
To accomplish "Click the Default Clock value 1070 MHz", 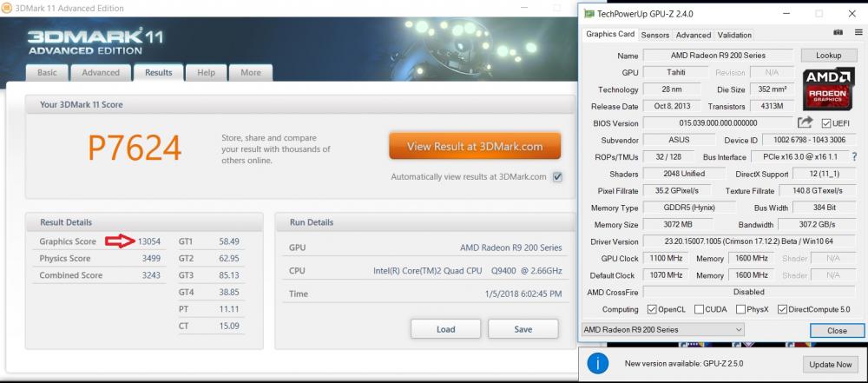I will click(x=666, y=275).
